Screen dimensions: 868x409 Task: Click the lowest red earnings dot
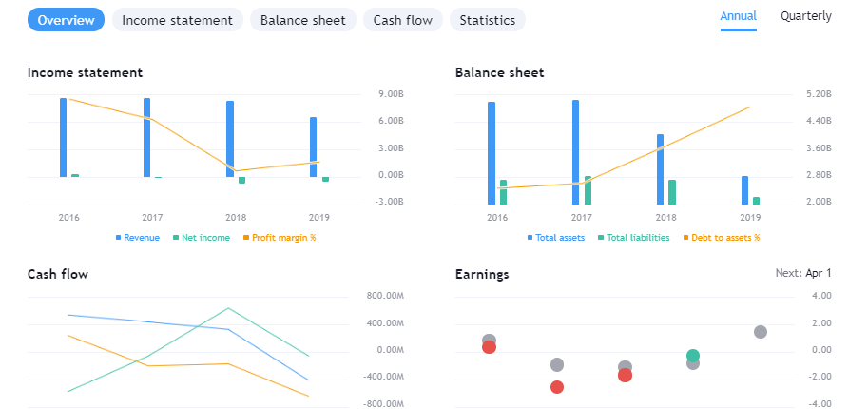pyautogui.click(x=557, y=387)
